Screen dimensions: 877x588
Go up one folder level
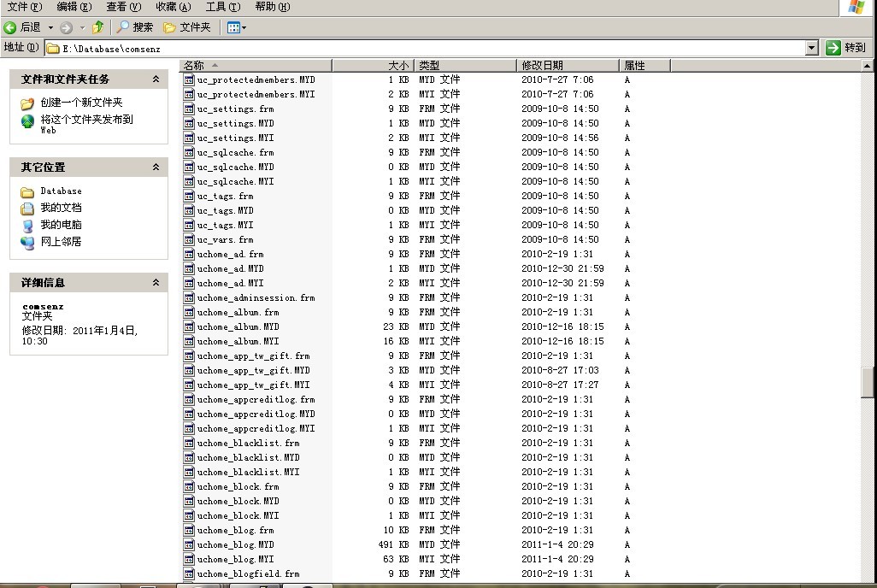[x=98, y=26]
